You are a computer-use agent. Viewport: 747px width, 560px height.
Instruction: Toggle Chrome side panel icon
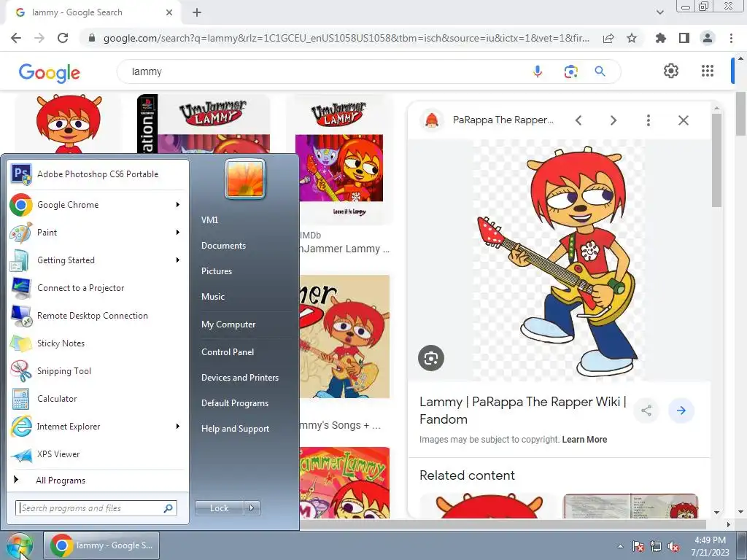684,38
